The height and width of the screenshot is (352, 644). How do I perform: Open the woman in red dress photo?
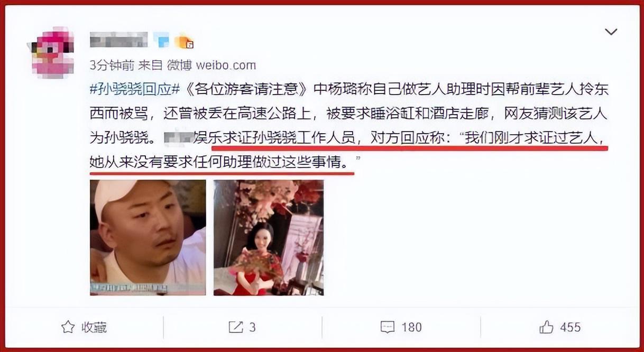269,237
